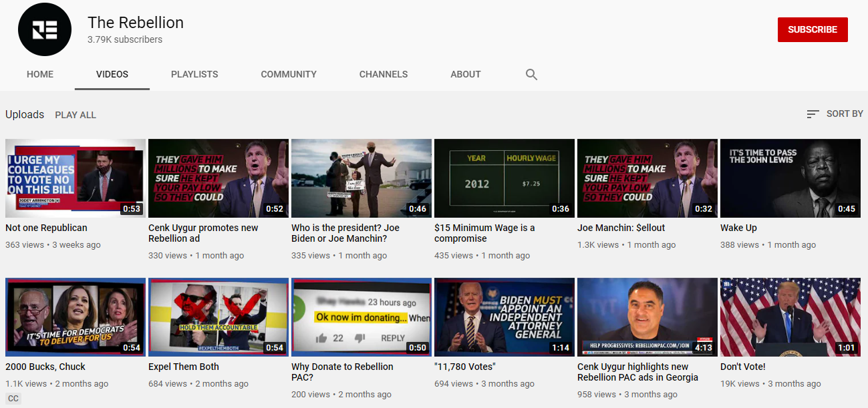Click Play All uploads

(x=76, y=115)
